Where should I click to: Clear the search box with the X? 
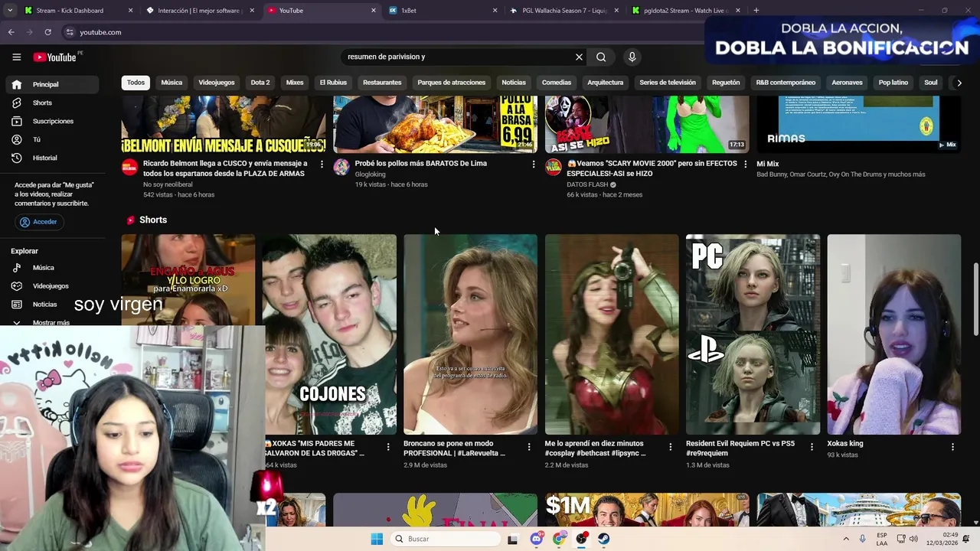(579, 57)
